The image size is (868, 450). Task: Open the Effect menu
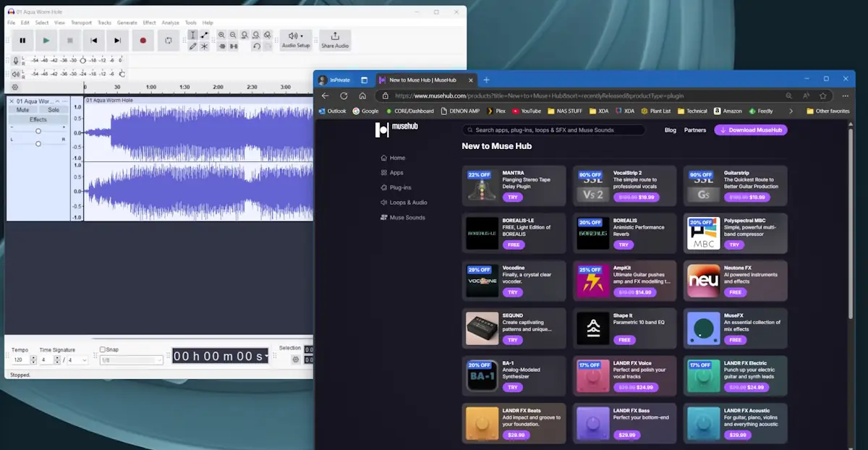point(149,22)
